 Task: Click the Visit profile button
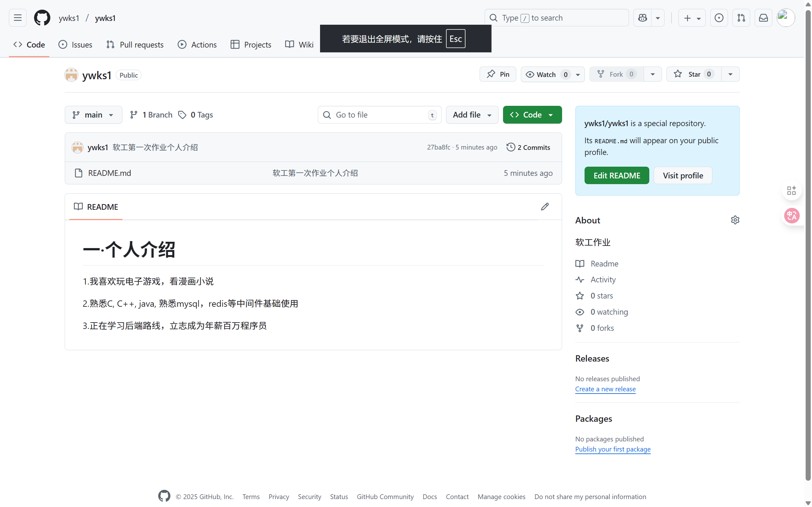(x=683, y=175)
